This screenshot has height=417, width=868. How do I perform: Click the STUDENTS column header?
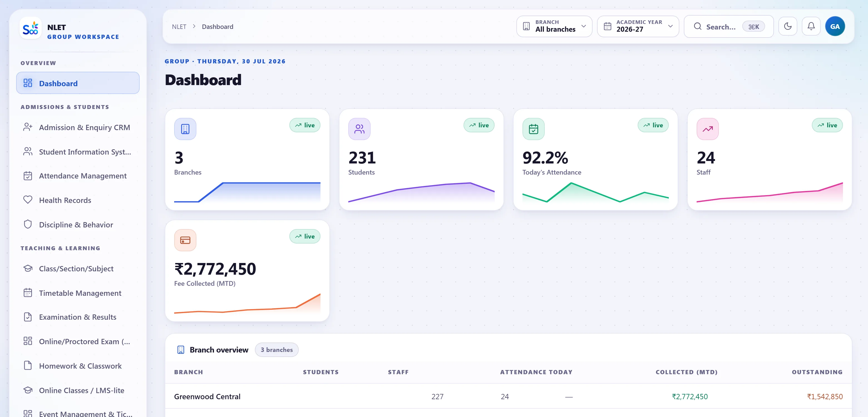(x=320, y=372)
